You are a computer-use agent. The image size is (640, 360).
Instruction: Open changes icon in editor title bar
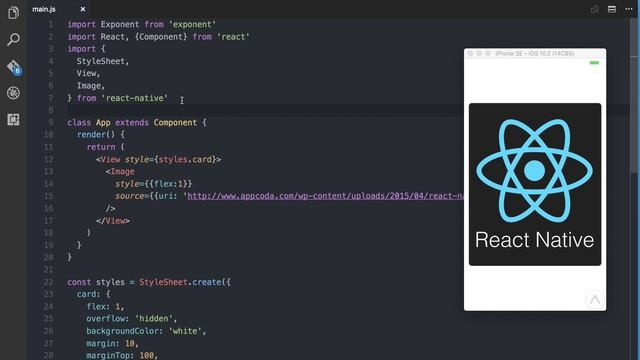(595, 9)
